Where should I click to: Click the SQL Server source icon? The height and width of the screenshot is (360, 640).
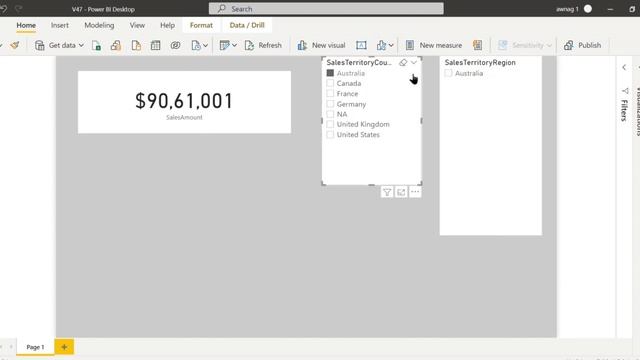tap(136, 45)
